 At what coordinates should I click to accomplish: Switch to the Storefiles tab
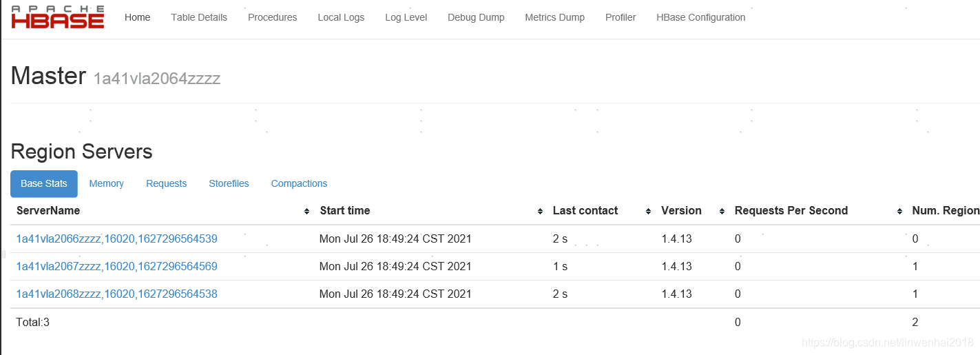coord(229,183)
